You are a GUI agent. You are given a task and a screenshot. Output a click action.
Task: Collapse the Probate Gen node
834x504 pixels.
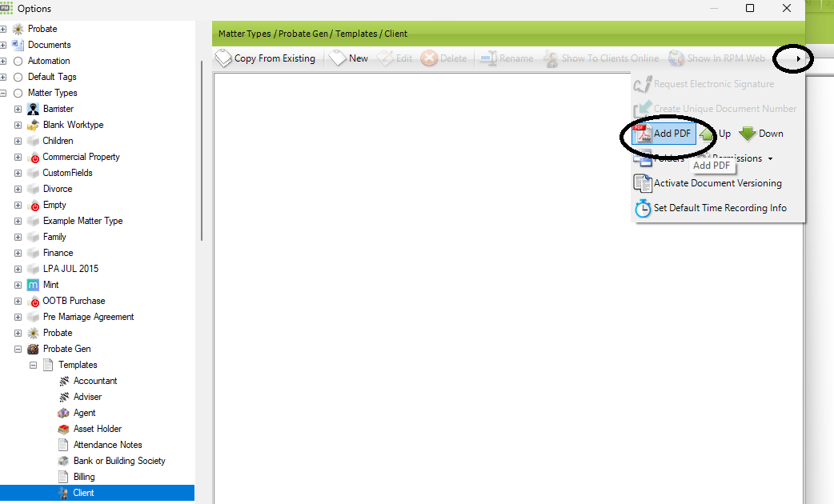click(18, 349)
